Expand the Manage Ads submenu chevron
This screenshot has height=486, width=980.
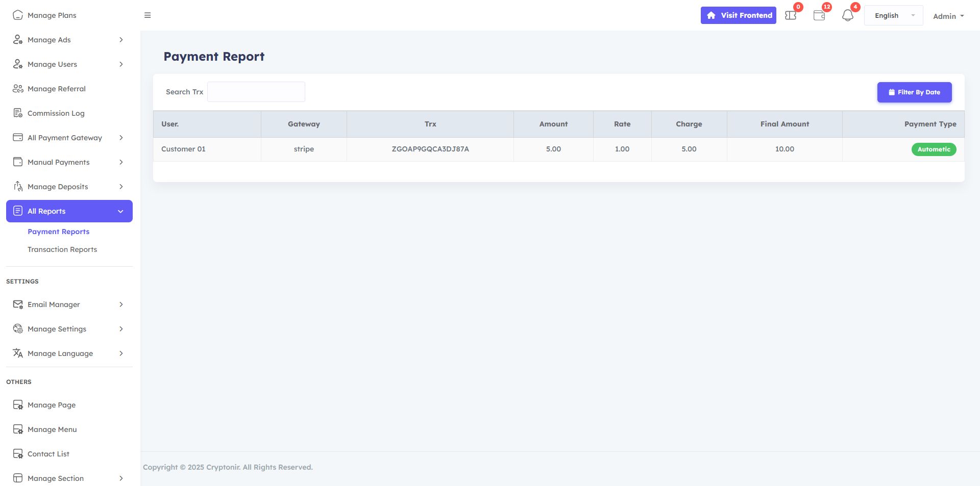121,40
